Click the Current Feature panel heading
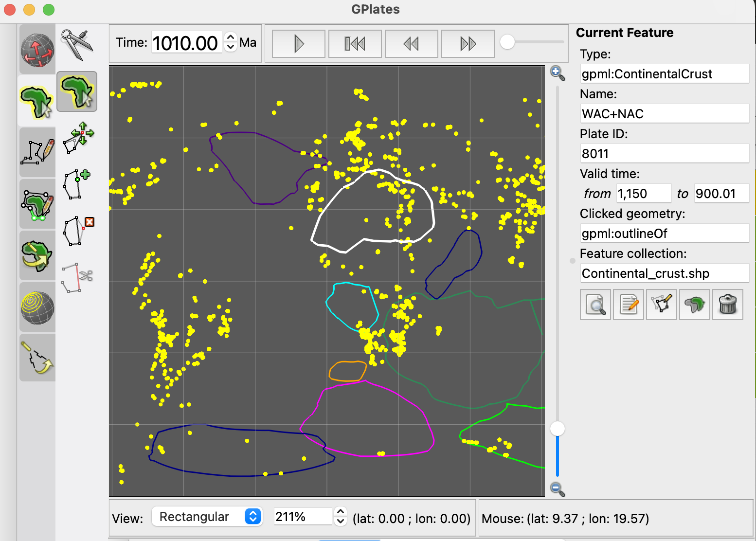Image resolution: width=756 pixels, height=541 pixels. (625, 33)
